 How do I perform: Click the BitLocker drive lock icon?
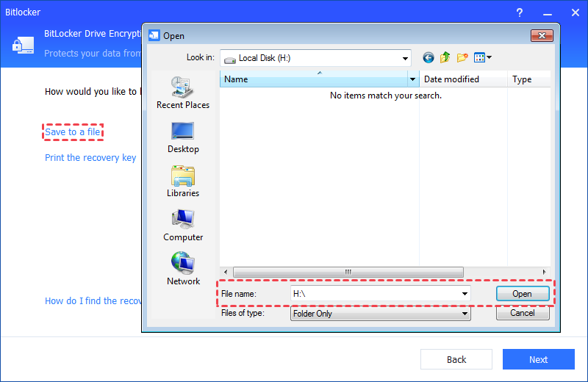point(23,45)
